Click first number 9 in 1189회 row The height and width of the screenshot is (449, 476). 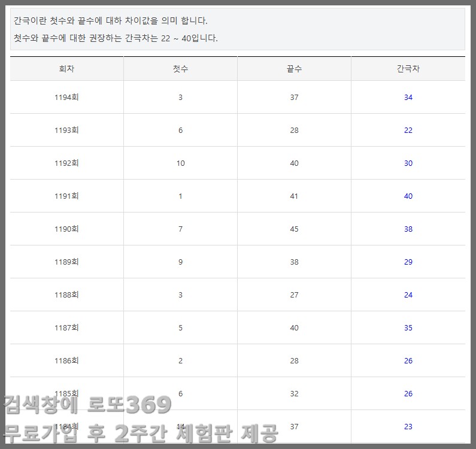point(180,262)
